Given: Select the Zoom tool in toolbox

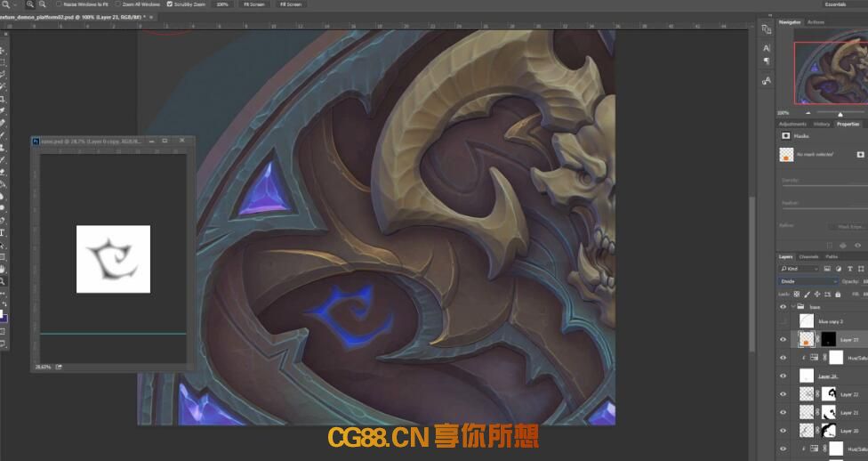Looking at the screenshot, I should point(3,281).
